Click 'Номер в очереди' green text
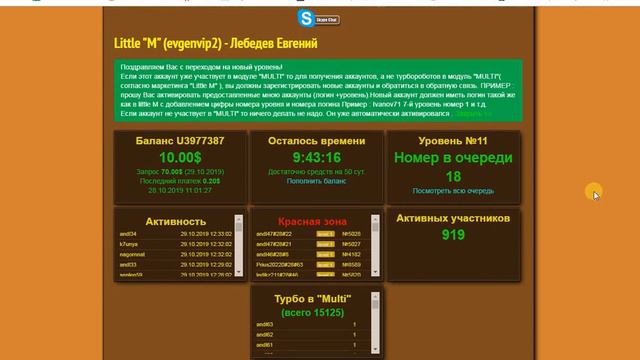 (453, 158)
